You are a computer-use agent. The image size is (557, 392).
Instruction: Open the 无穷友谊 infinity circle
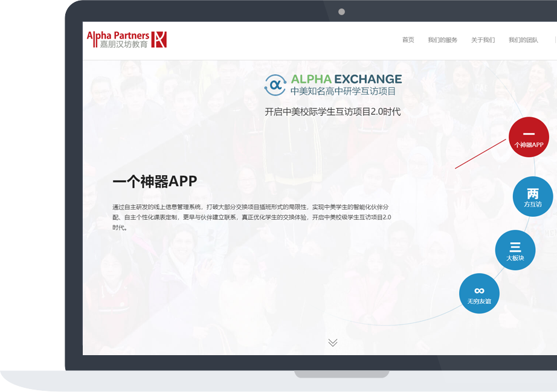pos(479,294)
